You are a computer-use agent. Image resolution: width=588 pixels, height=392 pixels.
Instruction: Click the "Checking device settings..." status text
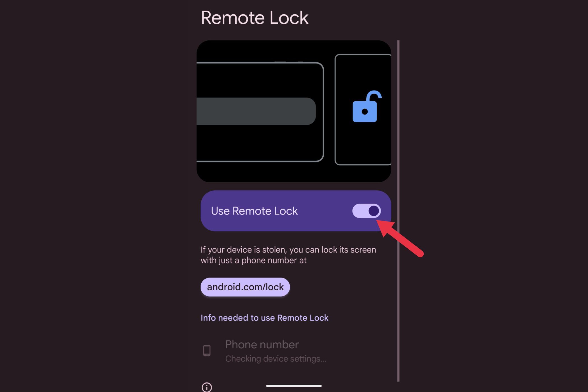click(x=276, y=359)
